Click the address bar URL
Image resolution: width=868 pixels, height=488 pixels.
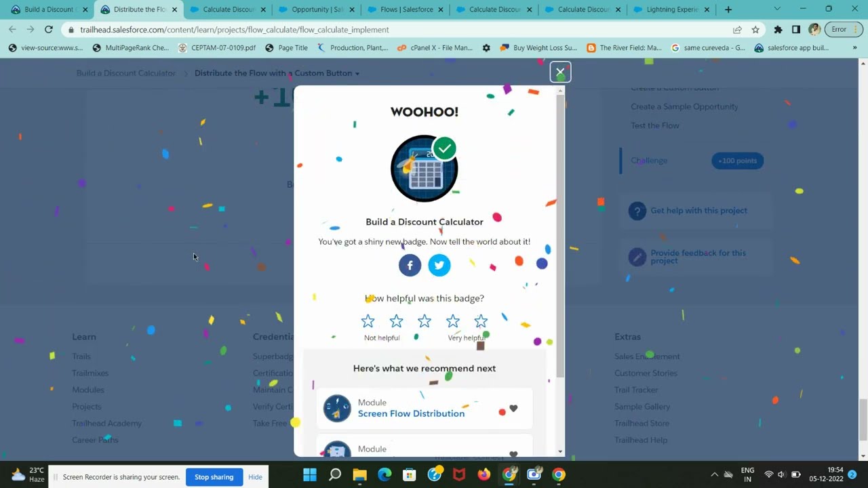[235, 30]
